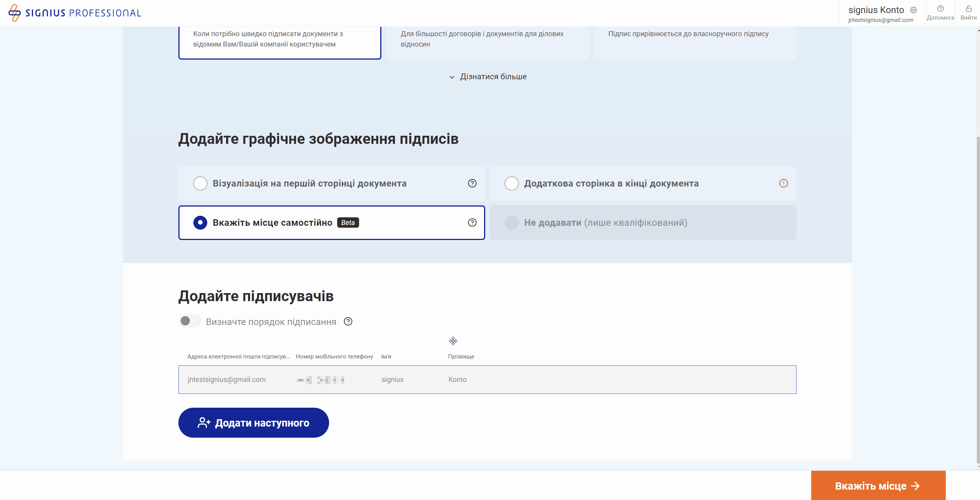Click the Beta badge label
The width and height of the screenshot is (980, 500).
click(x=348, y=223)
